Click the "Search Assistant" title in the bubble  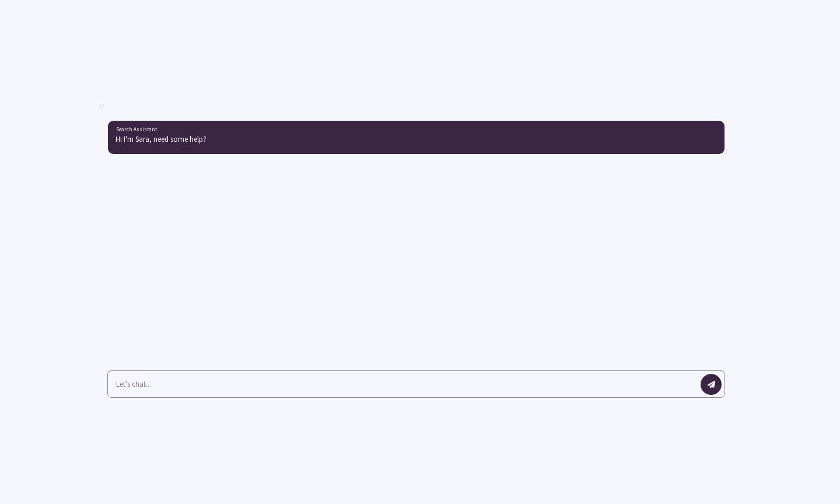click(136, 129)
